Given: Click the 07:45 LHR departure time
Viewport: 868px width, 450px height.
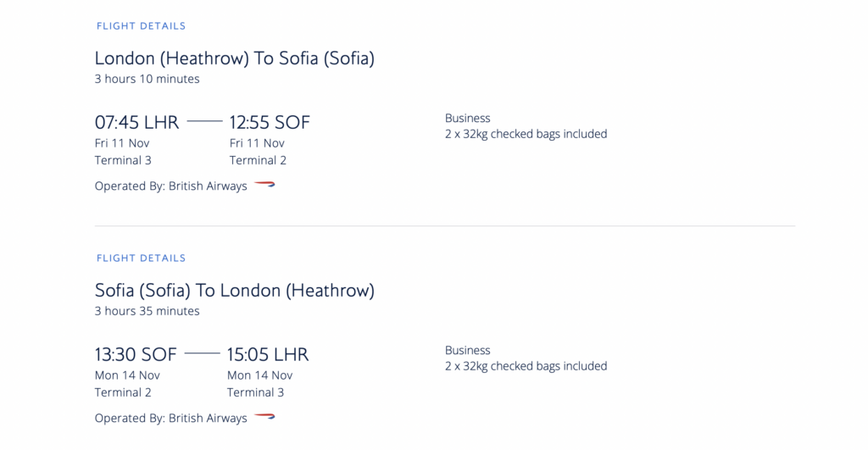Looking at the screenshot, I should tap(136, 122).
